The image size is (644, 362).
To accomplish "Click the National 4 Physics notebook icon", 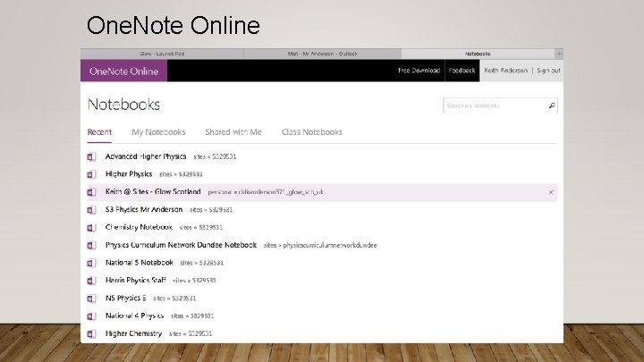I will [91, 316].
